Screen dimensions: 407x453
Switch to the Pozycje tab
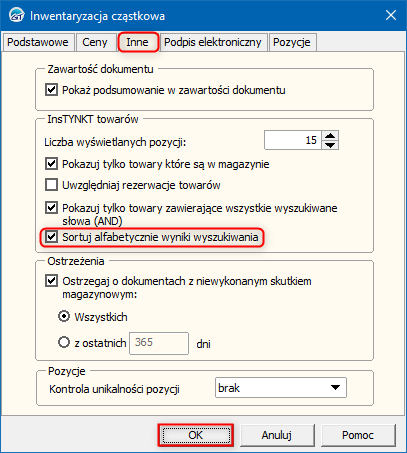click(292, 42)
